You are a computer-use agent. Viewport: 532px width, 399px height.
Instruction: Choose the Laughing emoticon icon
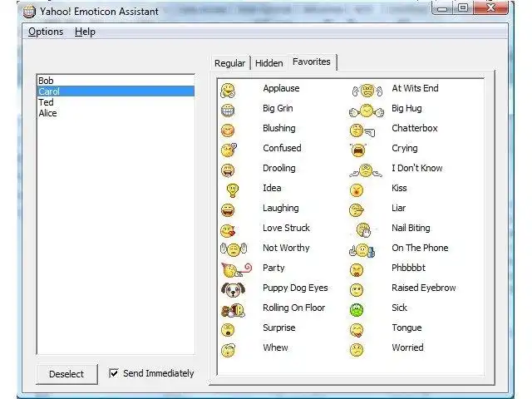[228, 210]
